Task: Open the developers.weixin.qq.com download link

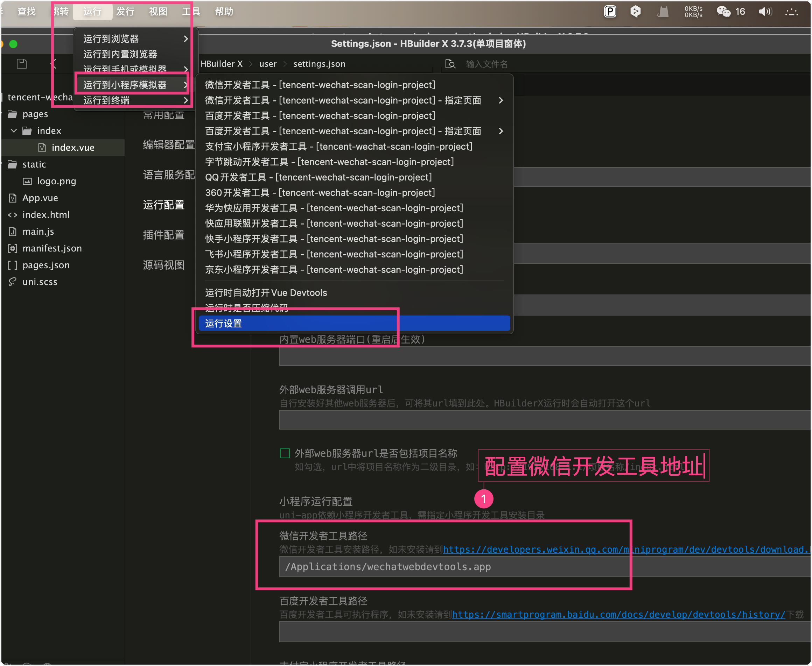Action: tap(627, 550)
